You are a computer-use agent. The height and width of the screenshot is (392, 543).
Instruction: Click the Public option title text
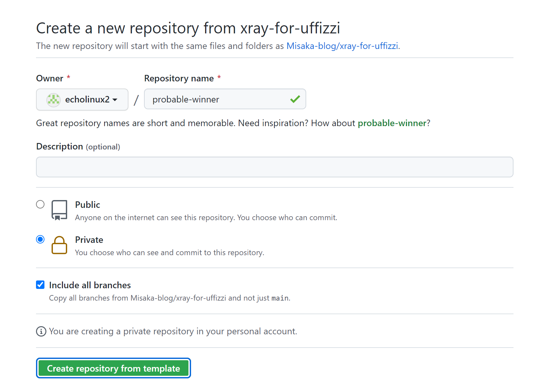pyautogui.click(x=88, y=205)
